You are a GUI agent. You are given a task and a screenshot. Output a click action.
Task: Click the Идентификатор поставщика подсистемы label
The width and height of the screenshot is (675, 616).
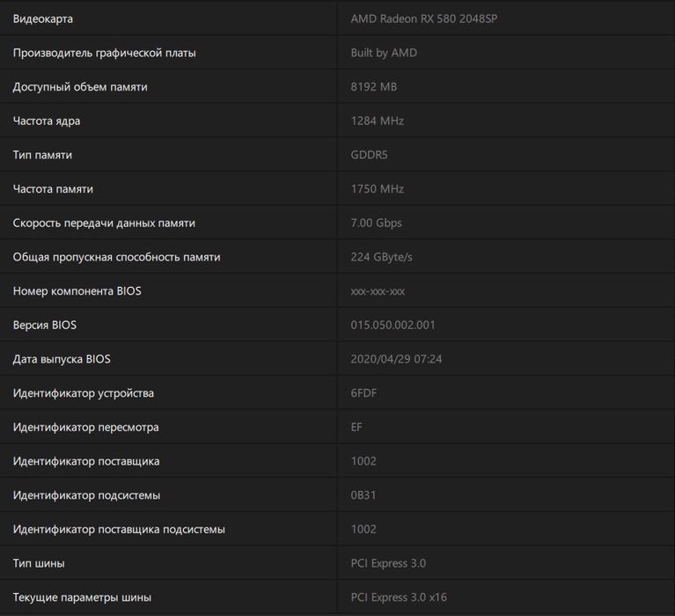[x=119, y=529]
